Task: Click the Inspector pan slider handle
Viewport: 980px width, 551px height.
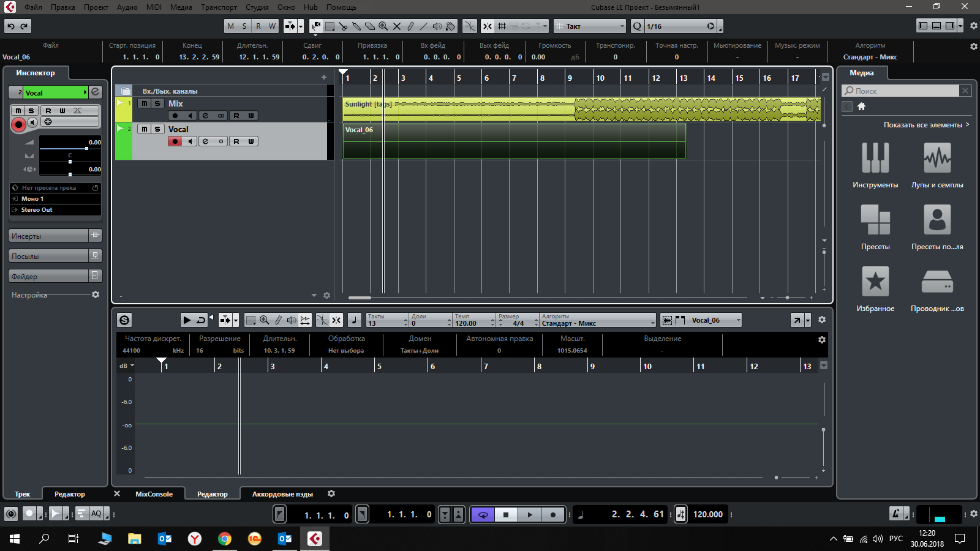Action: [70, 162]
